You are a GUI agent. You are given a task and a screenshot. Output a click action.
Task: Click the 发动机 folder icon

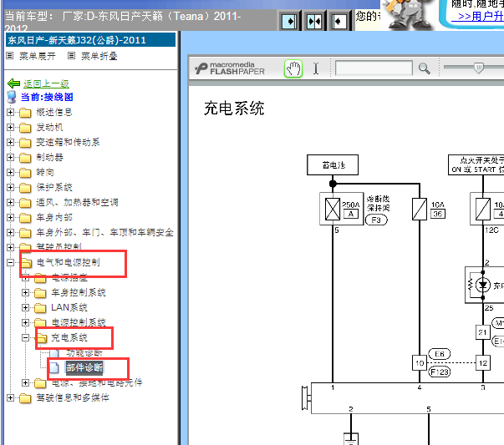point(25,128)
